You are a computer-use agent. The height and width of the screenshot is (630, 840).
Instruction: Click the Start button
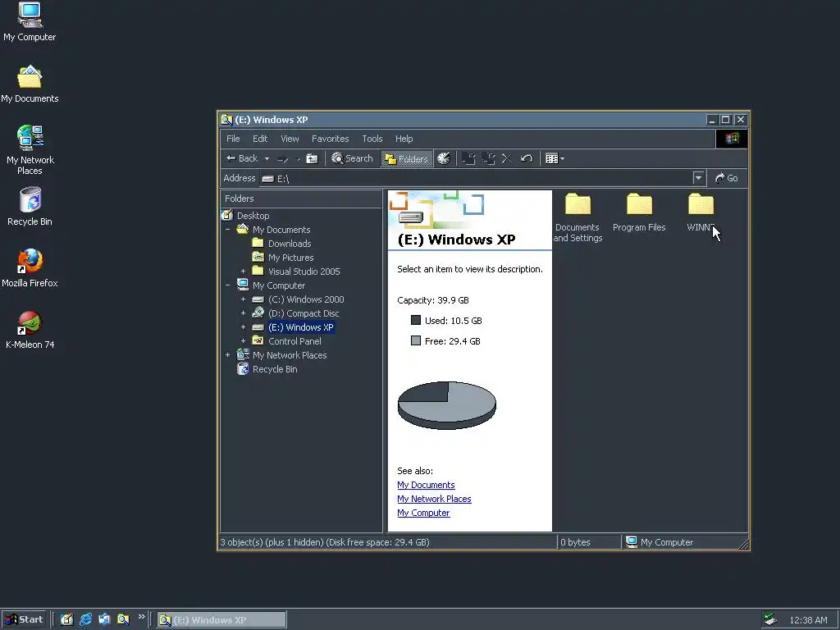tap(24, 619)
